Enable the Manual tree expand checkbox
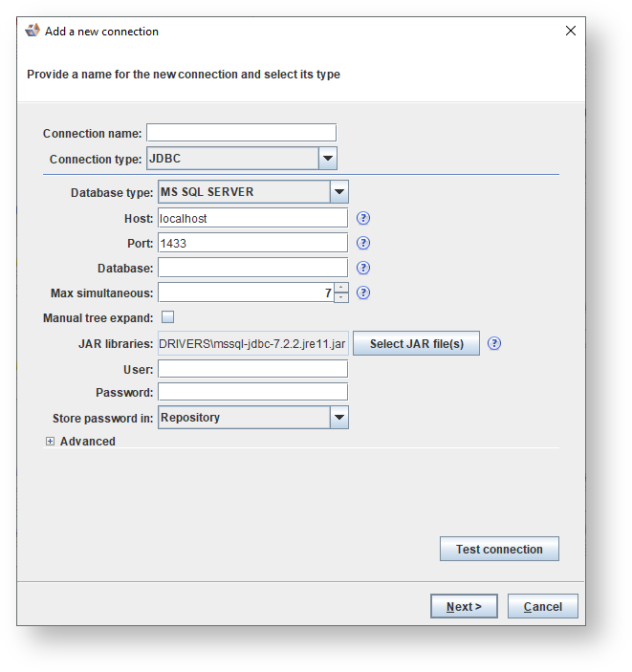Viewport: 632px width, 672px height. 167,317
